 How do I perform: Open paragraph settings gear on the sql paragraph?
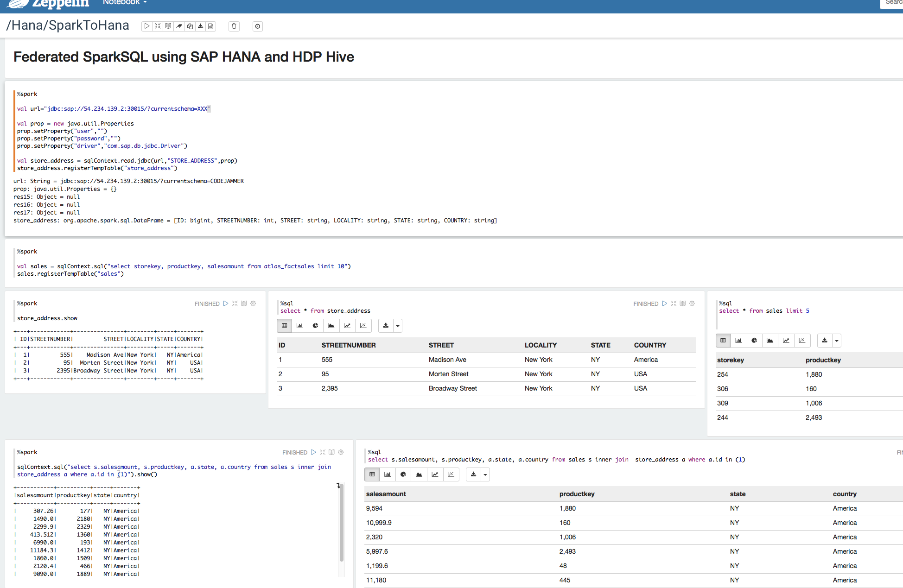point(692,303)
